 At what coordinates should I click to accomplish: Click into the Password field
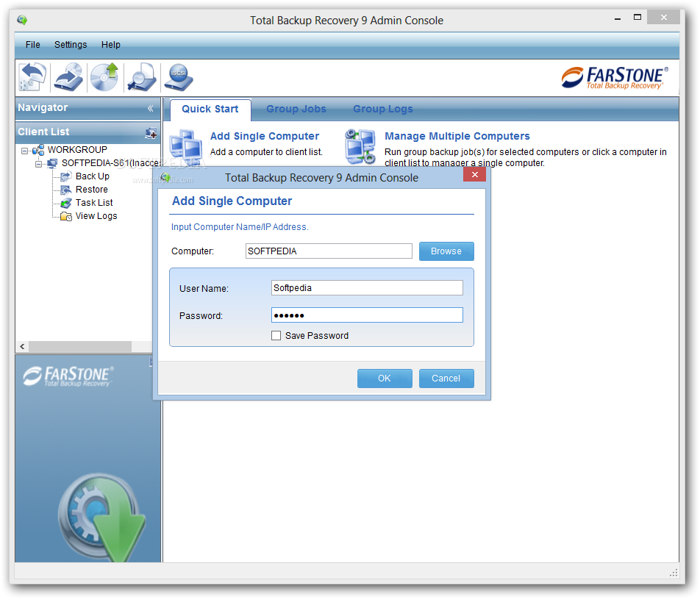[367, 315]
